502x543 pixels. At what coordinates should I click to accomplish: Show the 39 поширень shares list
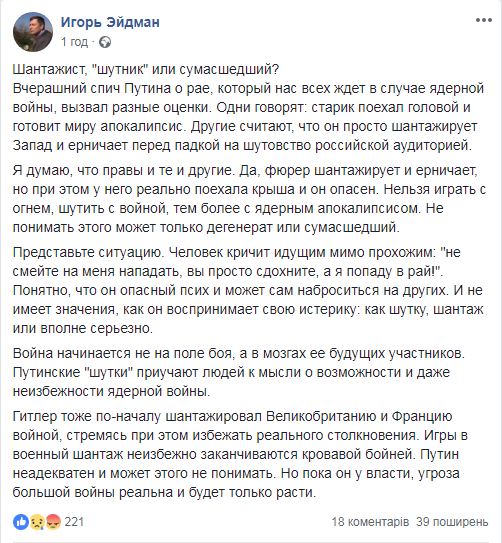(x=452, y=522)
